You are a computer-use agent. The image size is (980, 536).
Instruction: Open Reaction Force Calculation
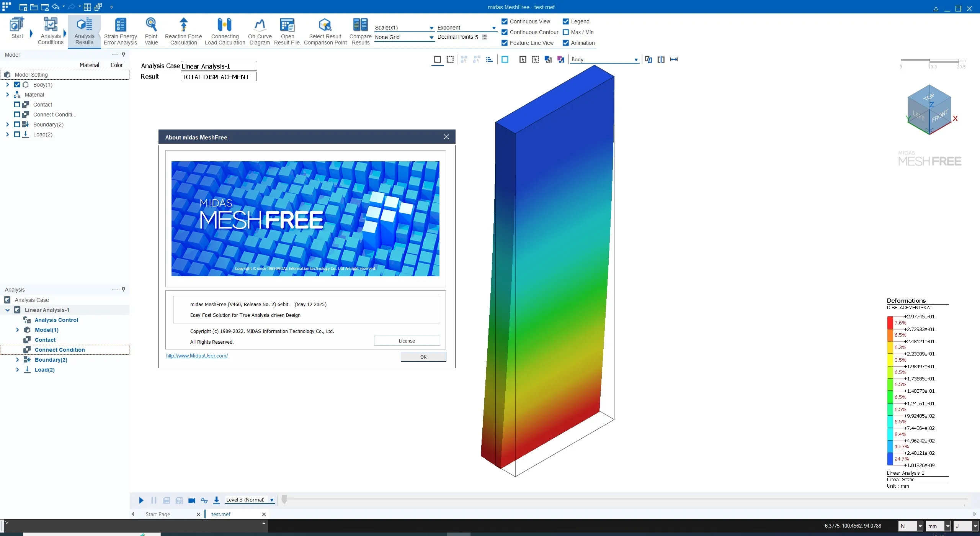[183, 31]
